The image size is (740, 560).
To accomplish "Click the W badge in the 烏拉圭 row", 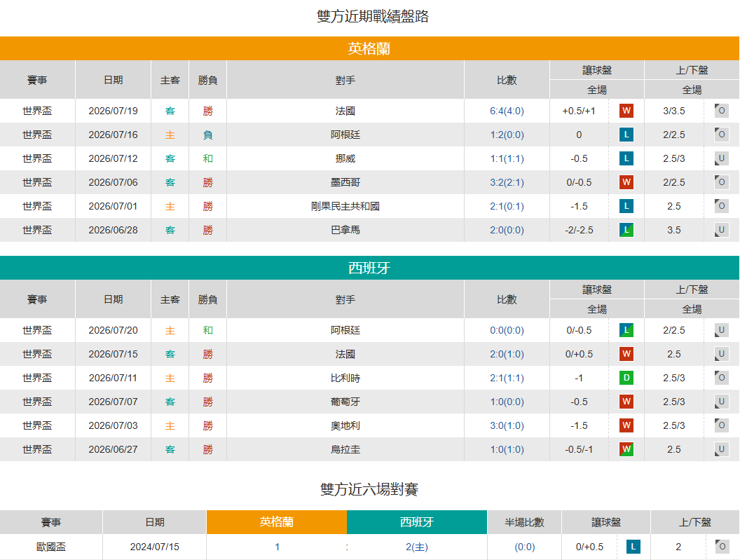I will pyautogui.click(x=626, y=449).
